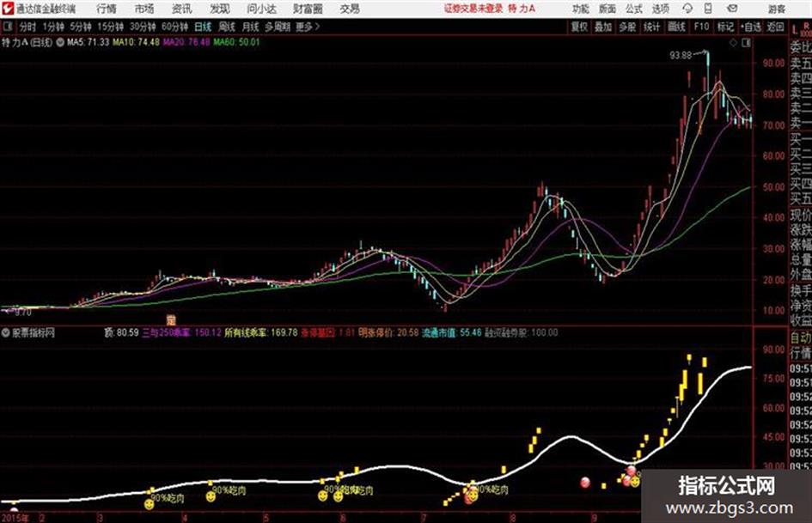
Task: Select the 多周期 tab
Action: (278, 27)
